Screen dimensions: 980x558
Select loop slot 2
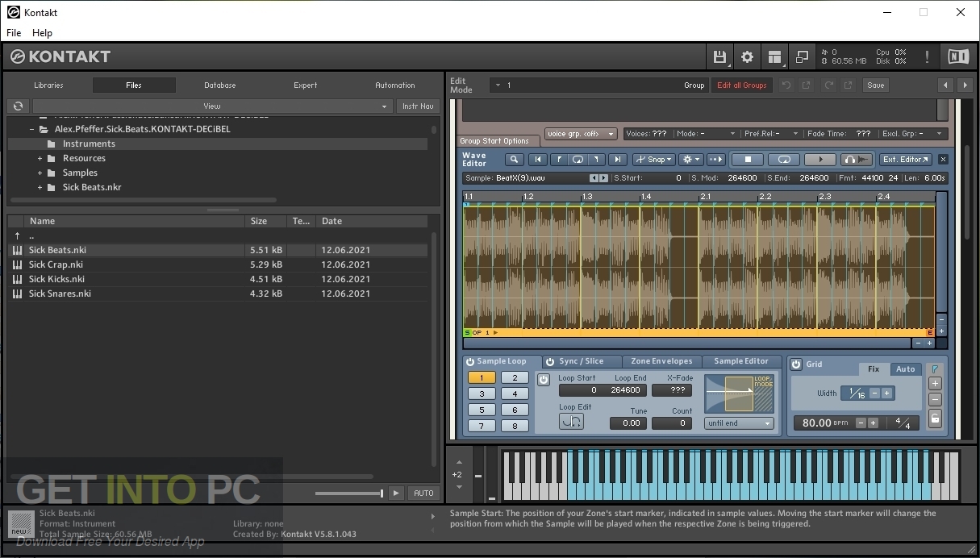point(515,377)
